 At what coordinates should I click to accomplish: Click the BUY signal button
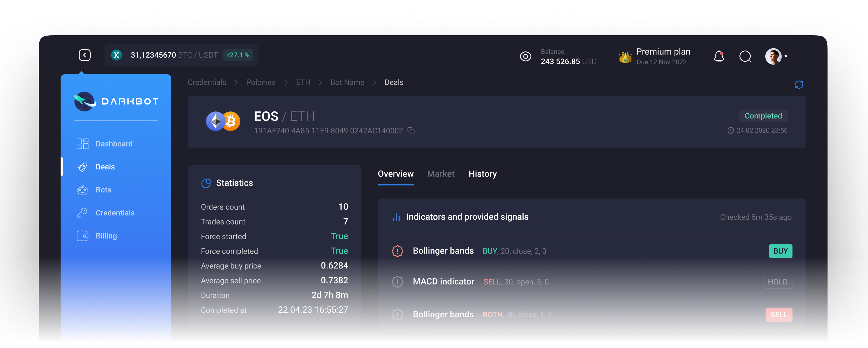[781, 251]
